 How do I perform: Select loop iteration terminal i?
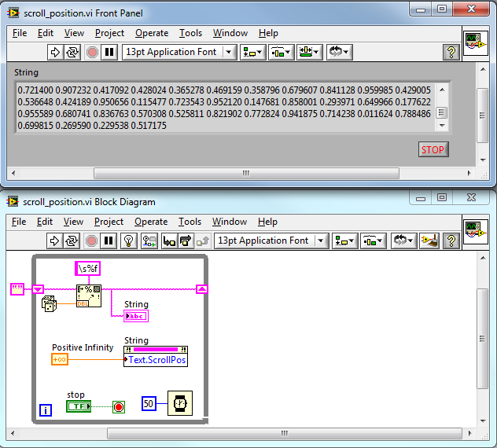[x=46, y=410]
